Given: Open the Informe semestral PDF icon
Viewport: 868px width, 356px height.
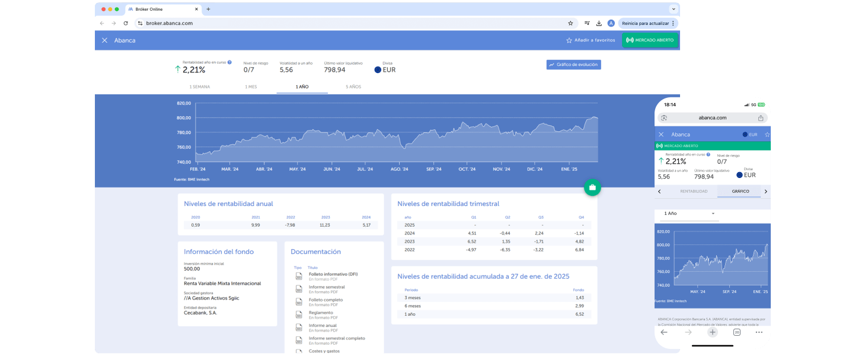Looking at the screenshot, I should (x=299, y=289).
